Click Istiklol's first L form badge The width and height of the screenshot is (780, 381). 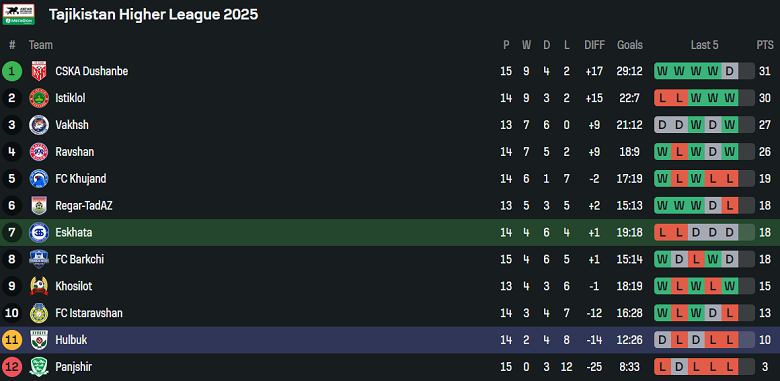pyautogui.click(x=662, y=98)
